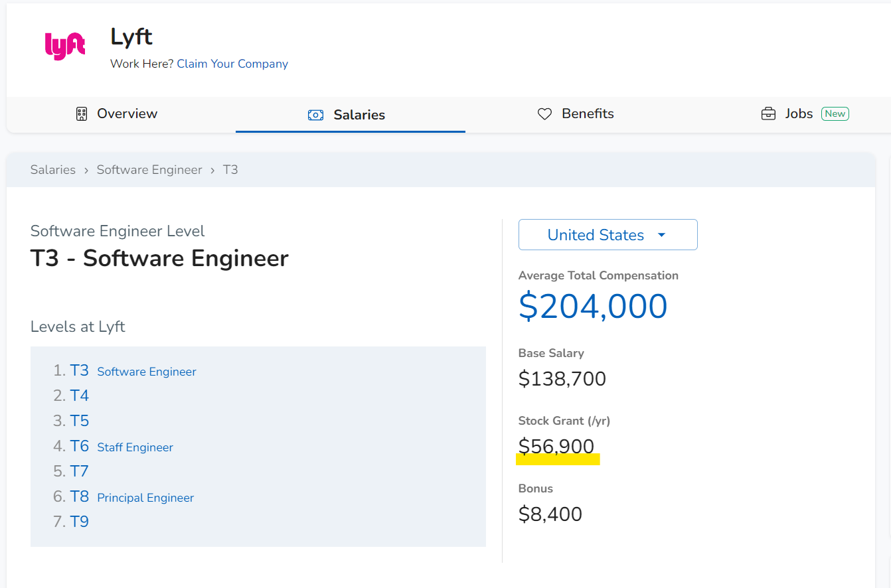891x588 pixels.
Task: Select the T8 Principal Engineer level
Action: [x=132, y=497]
